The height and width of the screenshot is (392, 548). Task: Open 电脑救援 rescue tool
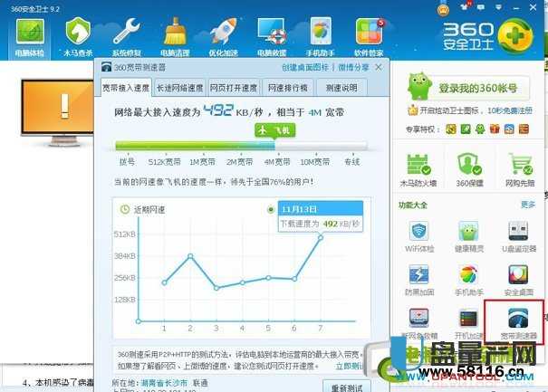coord(272,38)
